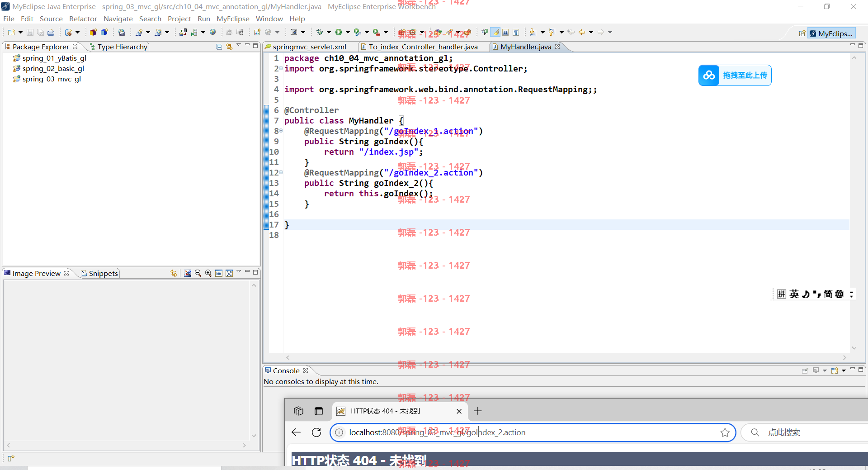Image resolution: width=868 pixels, height=470 pixels.
Task: Toggle half-moon width mode in IME bar
Action: pos(806,294)
